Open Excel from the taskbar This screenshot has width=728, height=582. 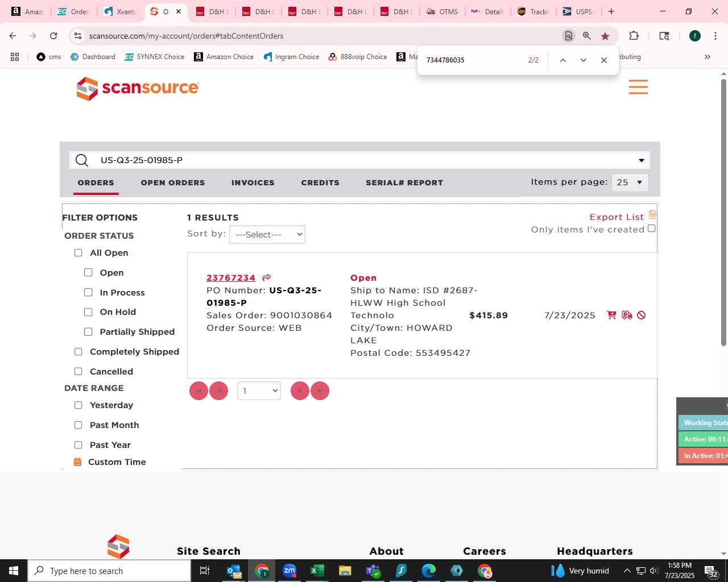pyautogui.click(x=317, y=571)
